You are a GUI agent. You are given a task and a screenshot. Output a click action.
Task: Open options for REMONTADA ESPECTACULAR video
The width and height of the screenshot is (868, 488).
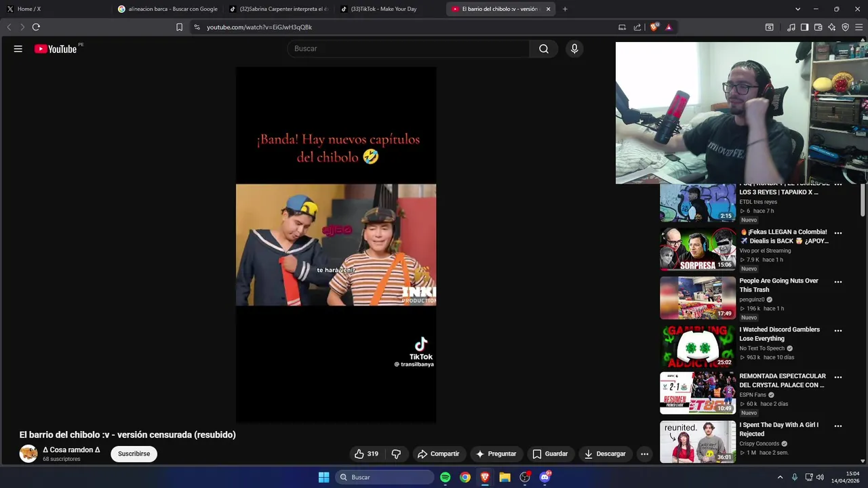coord(838,378)
